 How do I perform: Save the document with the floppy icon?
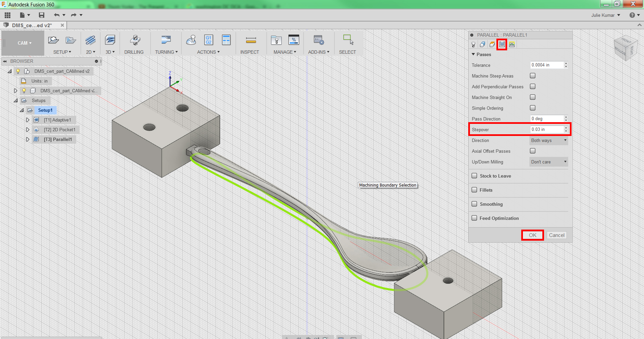click(42, 15)
